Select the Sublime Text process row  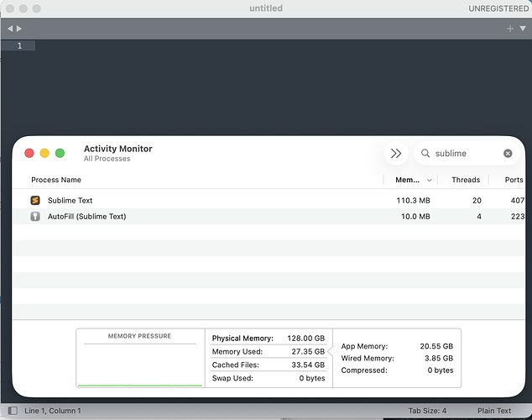click(x=269, y=200)
